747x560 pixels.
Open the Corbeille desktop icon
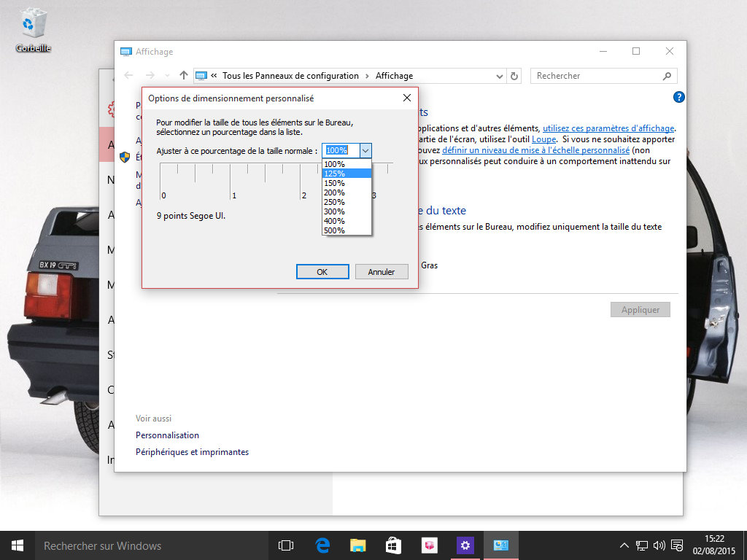pos(33,28)
